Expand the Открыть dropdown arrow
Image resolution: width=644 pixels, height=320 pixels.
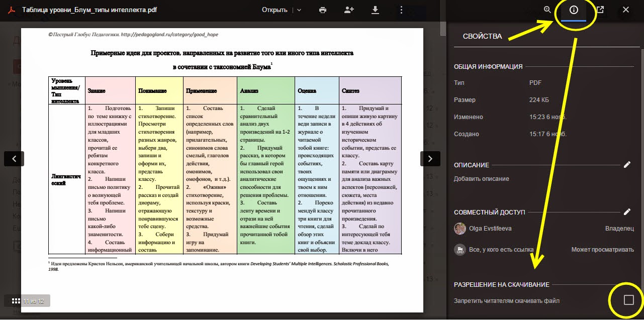(x=299, y=10)
